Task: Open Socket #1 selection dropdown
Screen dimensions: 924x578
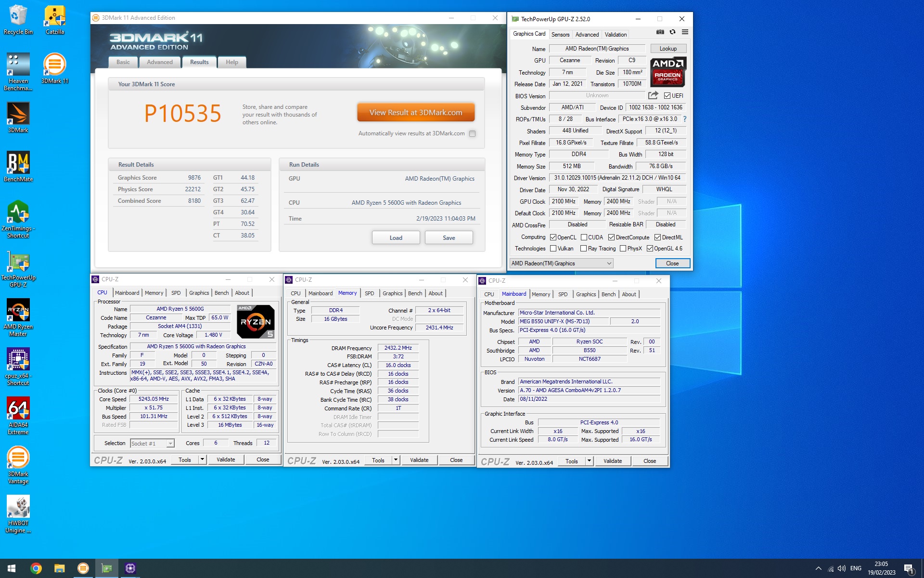Action: click(x=152, y=443)
